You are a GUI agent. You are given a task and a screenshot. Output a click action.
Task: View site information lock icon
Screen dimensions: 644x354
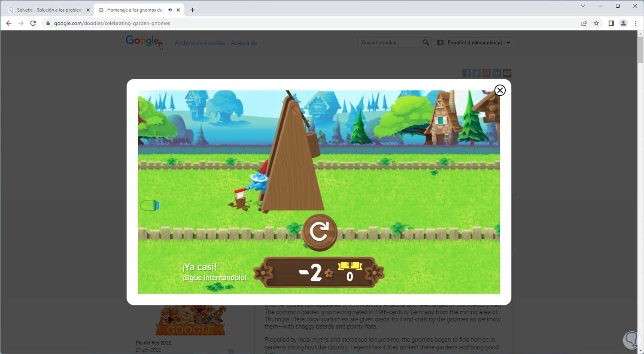48,23
